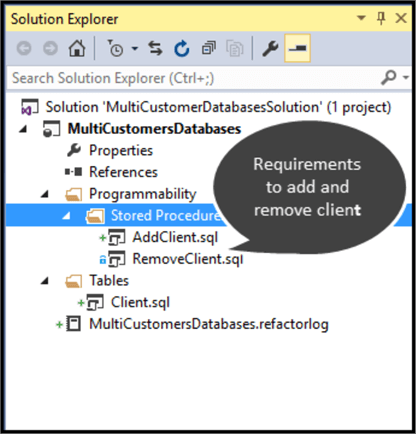This screenshot has height=434, width=416.
Task: Click the database project icon
Action: tap(51, 129)
